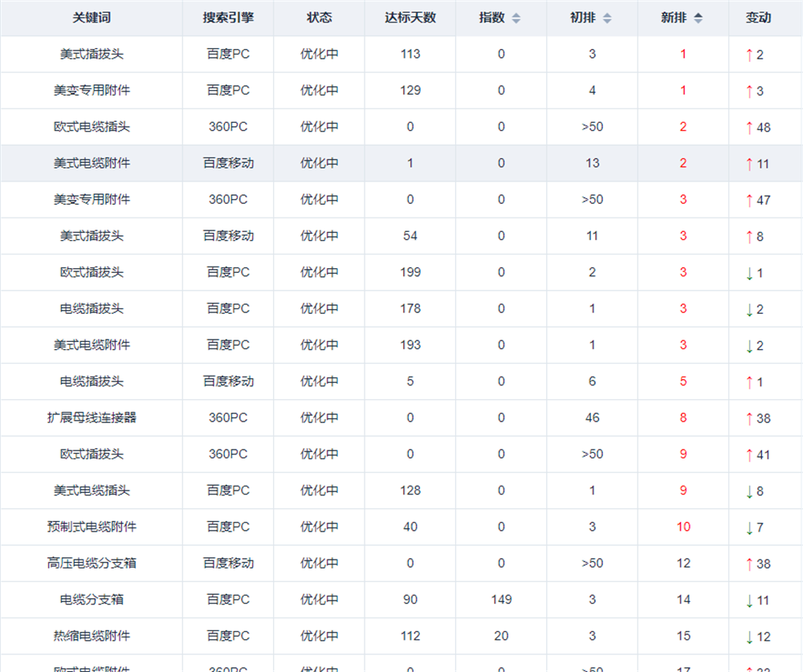Click >50 初排 in 欧式电缆插头 row

[x=593, y=127]
